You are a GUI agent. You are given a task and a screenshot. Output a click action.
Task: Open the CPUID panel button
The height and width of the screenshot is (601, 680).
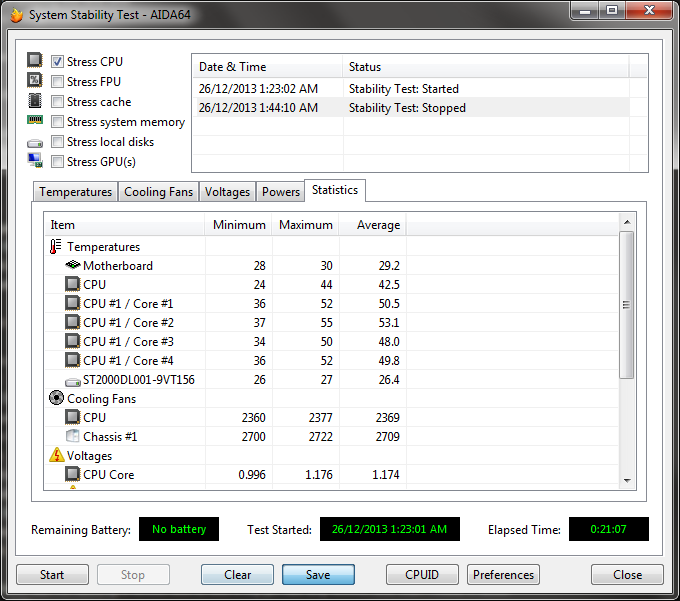point(422,575)
